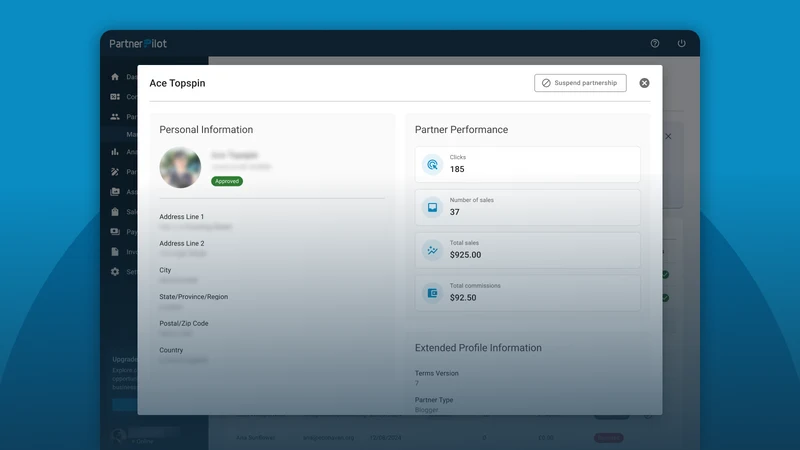Screen dimensions: 800x450
Task: Click the Invoices document icon in sidebar
Action: point(115,252)
